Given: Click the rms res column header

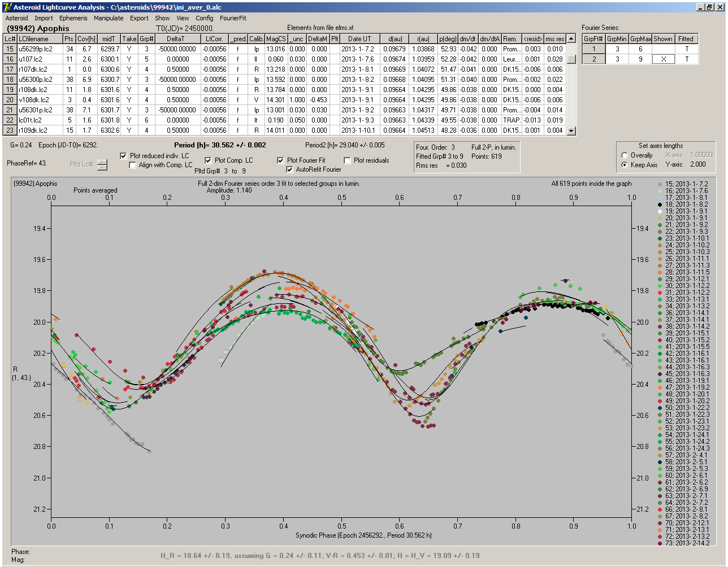Looking at the screenshot, I should click(x=554, y=39).
